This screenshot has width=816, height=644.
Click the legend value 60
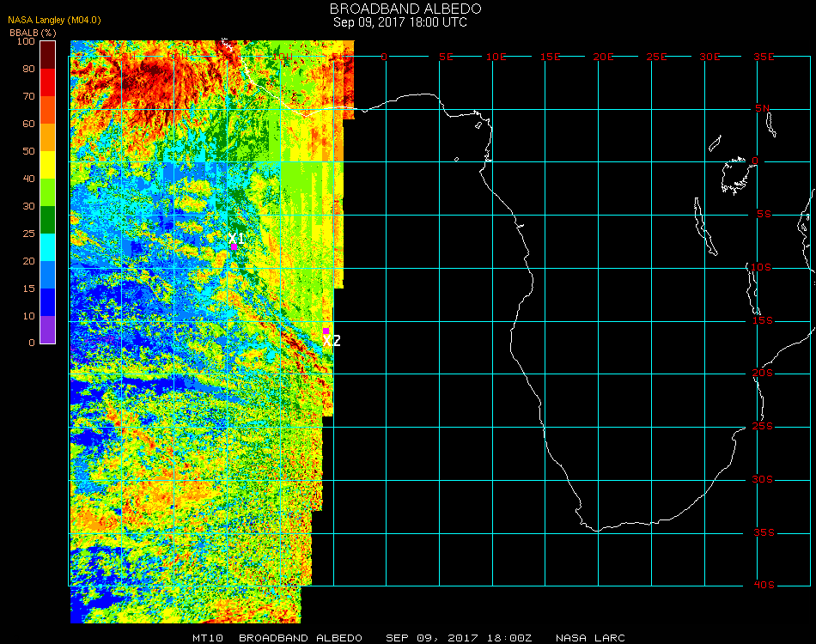tap(28, 124)
